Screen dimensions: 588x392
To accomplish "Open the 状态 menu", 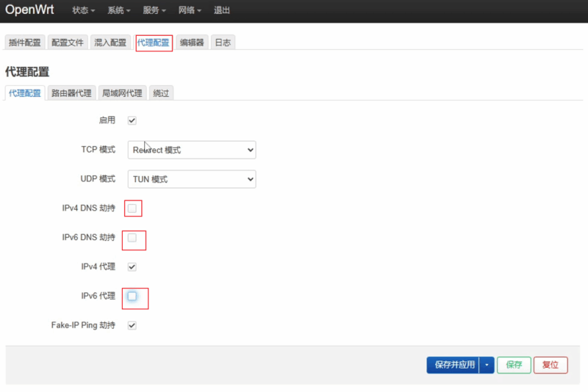I will 85,11.
